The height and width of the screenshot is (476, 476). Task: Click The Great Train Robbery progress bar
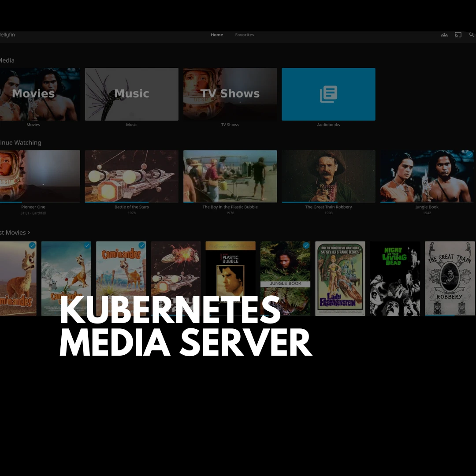(x=328, y=202)
